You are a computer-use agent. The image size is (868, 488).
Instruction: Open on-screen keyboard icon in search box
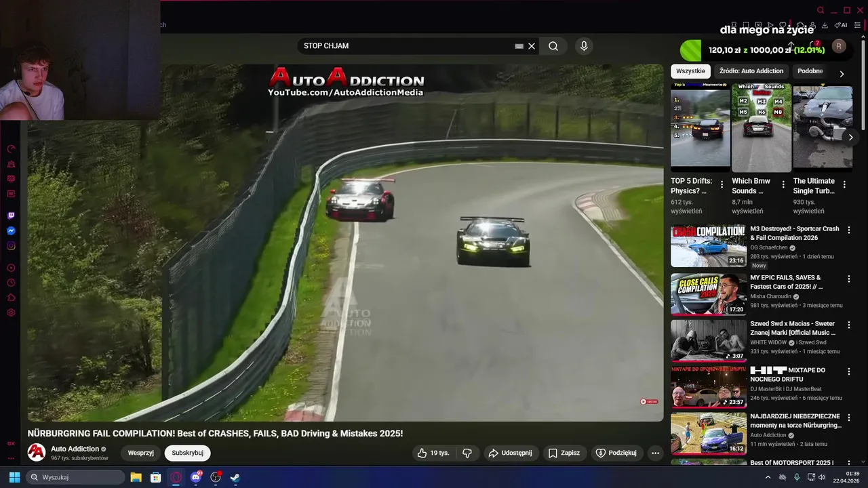click(x=519, y=46)
